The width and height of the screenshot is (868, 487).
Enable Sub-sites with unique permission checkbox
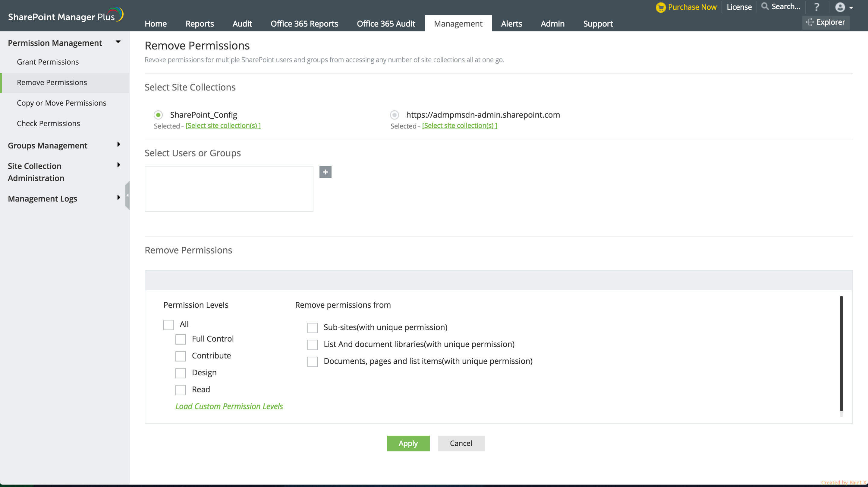[x=312, y=327]
